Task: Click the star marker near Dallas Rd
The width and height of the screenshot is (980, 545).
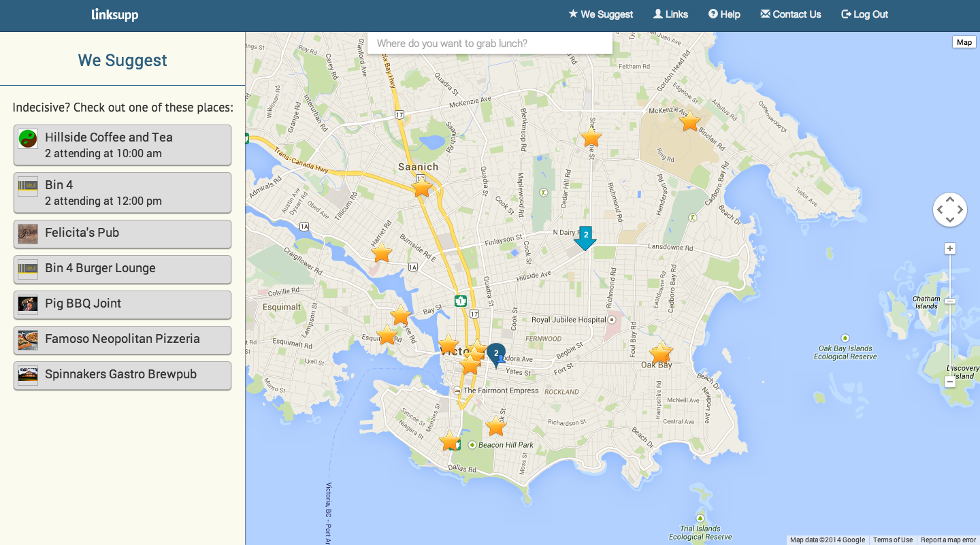Action: [x=449, y=441]
